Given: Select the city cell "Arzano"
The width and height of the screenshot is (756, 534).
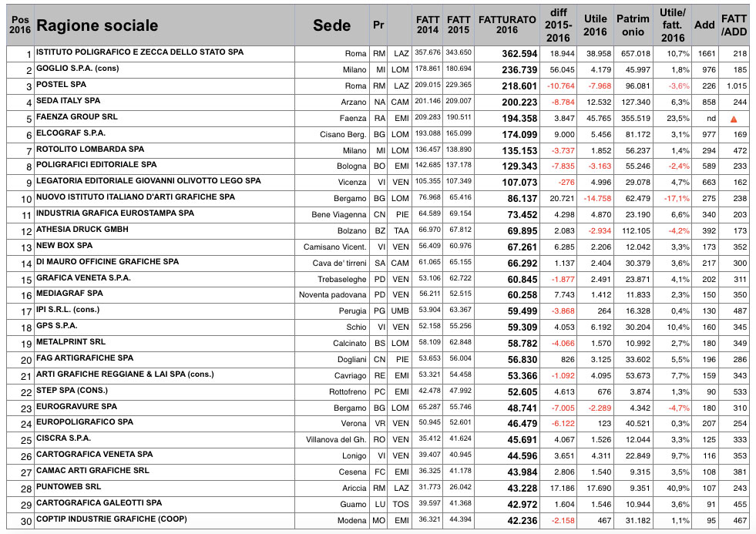Looking at the screenshot, I should coord(354,102).
